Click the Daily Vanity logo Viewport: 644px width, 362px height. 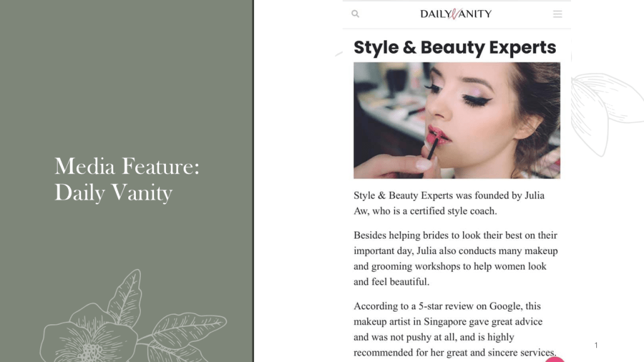click(x=456, y=14)
